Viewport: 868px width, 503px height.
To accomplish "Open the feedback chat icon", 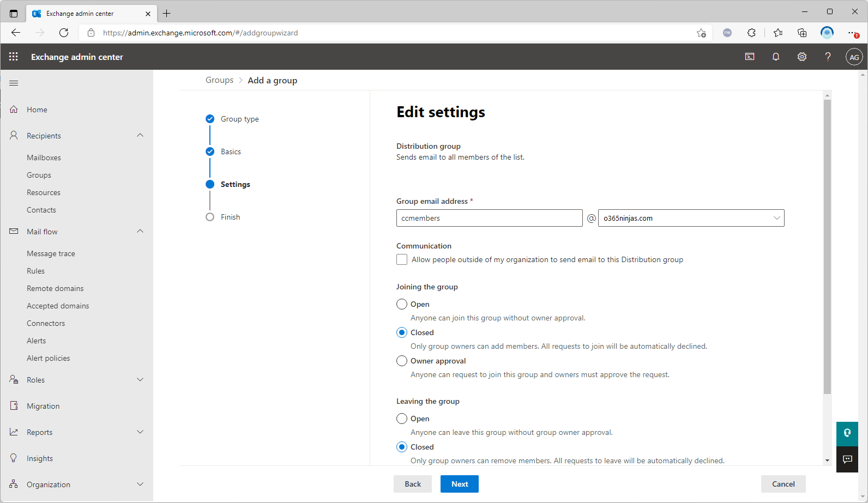I will pyautogui.click(x=847, y=459).
